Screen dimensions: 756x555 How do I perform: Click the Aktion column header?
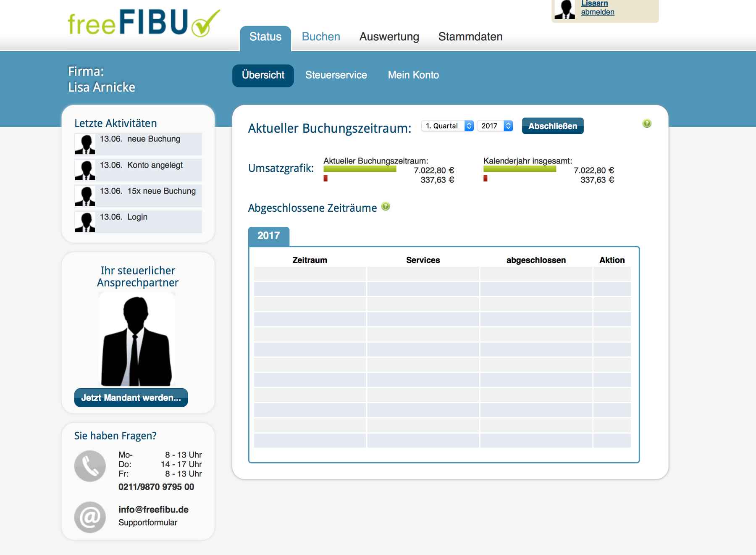coord(612,260)
